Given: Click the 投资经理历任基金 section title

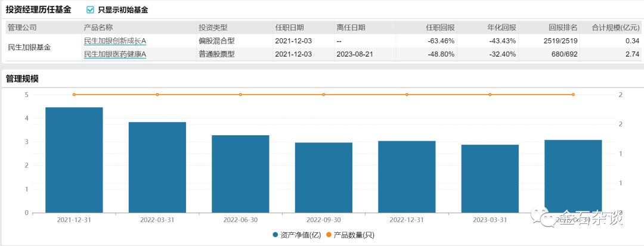Looking at the screenshot, I should (38, 10).
